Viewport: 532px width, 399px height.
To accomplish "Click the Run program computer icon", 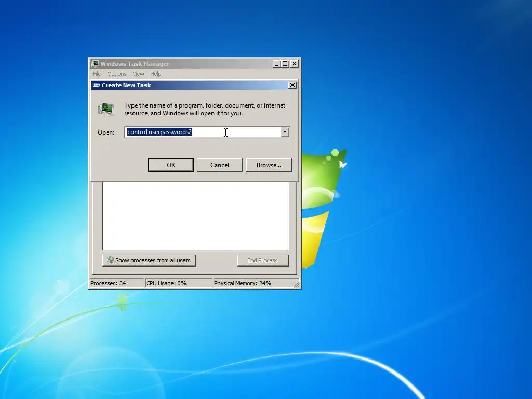I will [x=106, y=109].
